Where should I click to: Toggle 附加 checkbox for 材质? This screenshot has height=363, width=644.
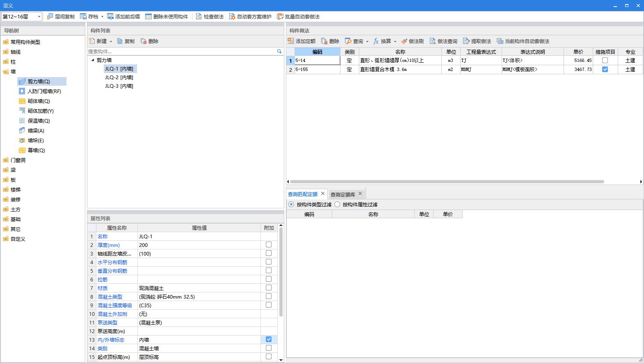[x=269, y=288]
